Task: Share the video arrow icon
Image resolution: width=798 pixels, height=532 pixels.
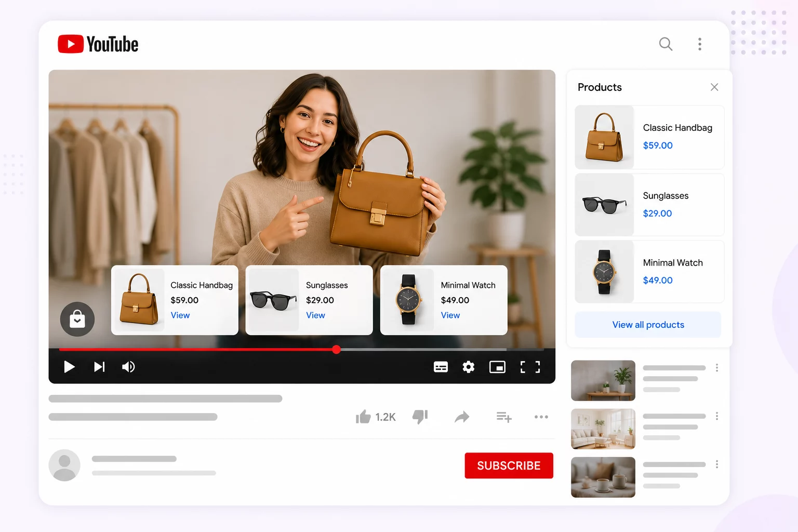Action: pos(462,417)
